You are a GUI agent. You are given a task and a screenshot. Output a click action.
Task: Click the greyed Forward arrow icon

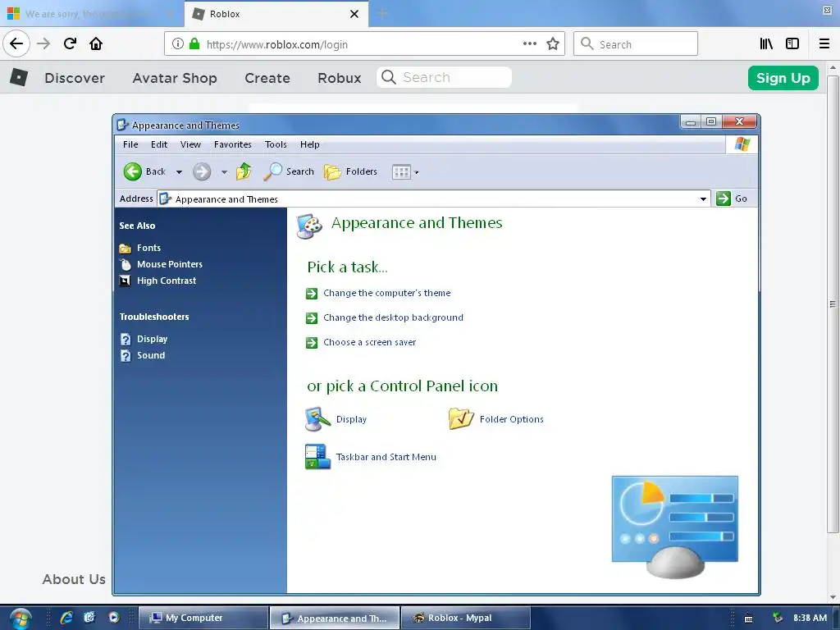202,171
